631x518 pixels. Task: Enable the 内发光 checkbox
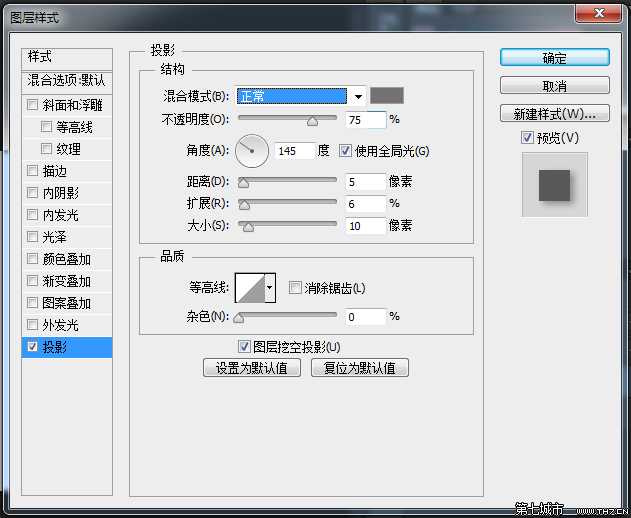32,215
